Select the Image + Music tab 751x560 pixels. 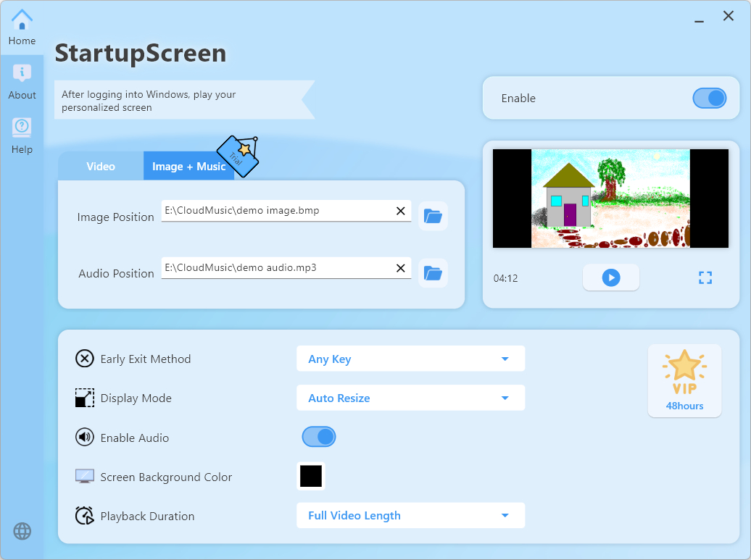click(188, 167)
